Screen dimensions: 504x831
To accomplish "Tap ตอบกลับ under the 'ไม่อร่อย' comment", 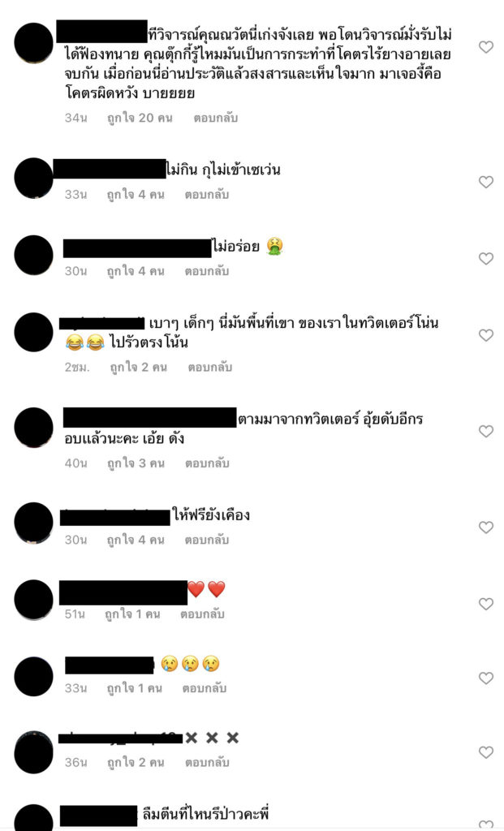I will coord(207,271).
